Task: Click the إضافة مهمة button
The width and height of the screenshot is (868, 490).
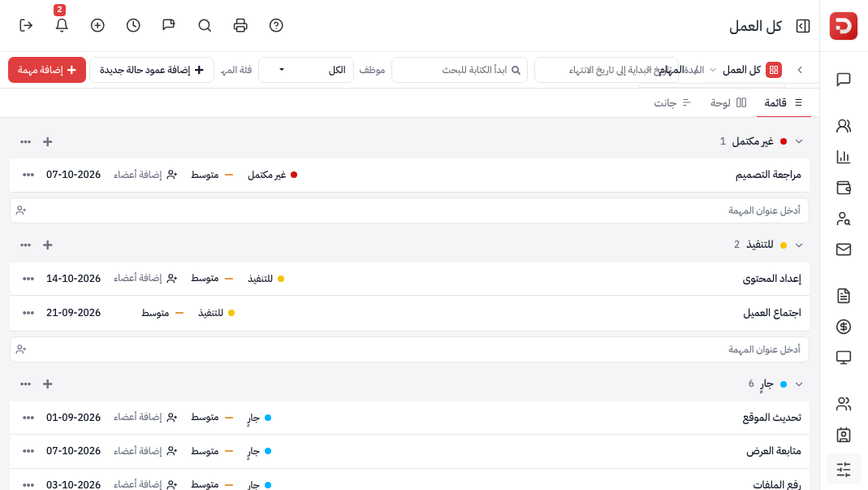Action: point(47,70)
